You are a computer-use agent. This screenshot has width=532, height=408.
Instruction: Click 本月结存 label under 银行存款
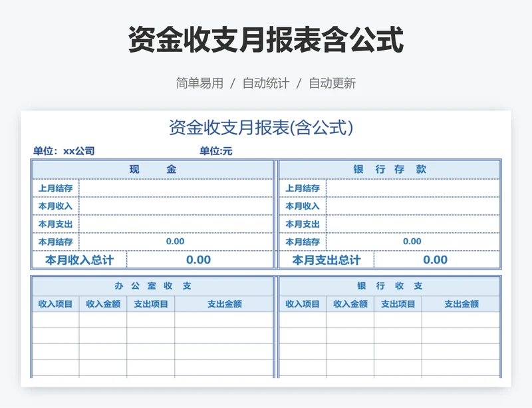pyautogui.click(x=303, y=242)
